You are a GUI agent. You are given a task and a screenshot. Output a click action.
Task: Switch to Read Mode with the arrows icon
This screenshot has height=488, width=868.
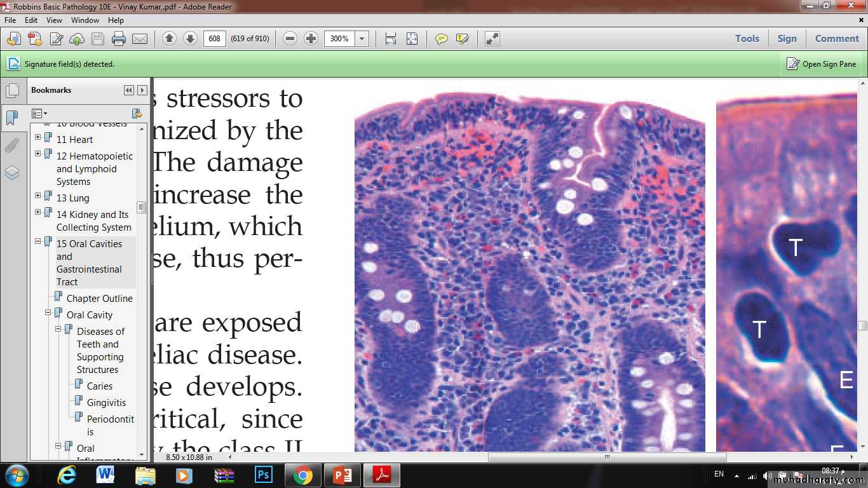492,39
